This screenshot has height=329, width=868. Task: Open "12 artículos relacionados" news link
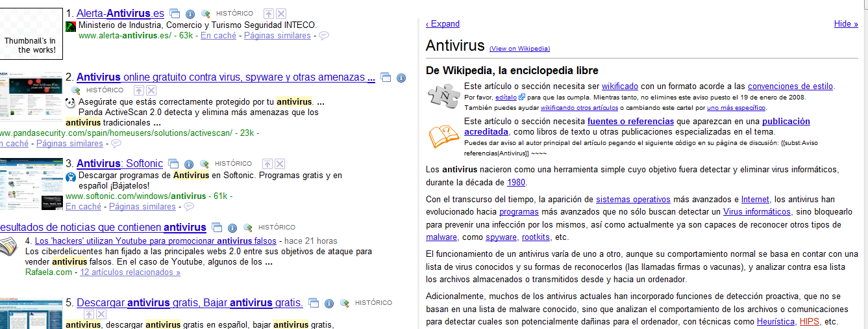coord(130,272)
